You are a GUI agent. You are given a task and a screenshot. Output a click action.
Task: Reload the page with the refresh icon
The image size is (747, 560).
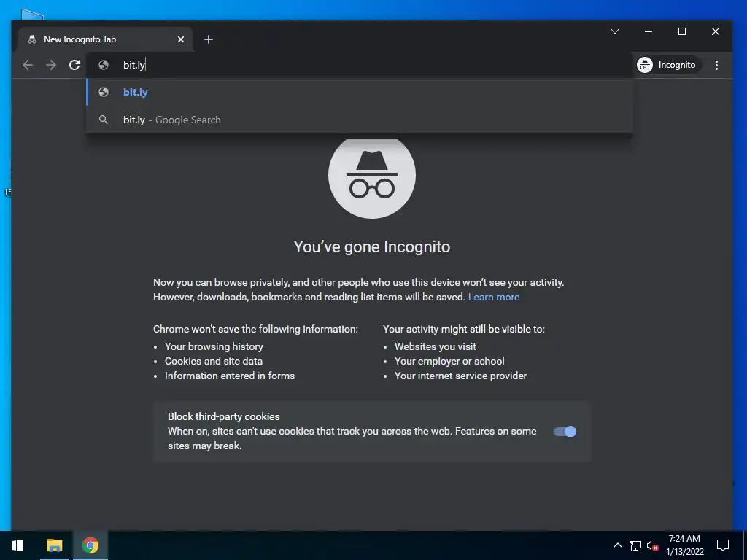[74, 65]
